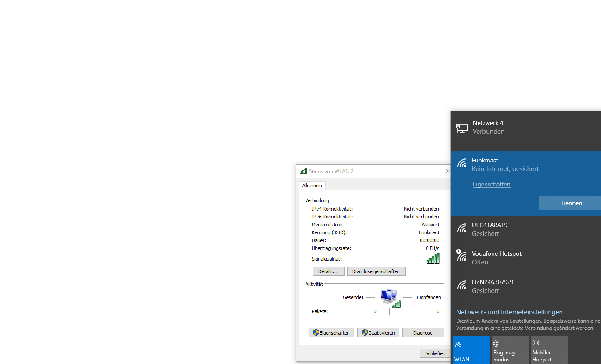The height and width of the screenshot is (364, 601).
Task: Toggle the Flugzeugmodus tile
Action: [x=510, y=350]
